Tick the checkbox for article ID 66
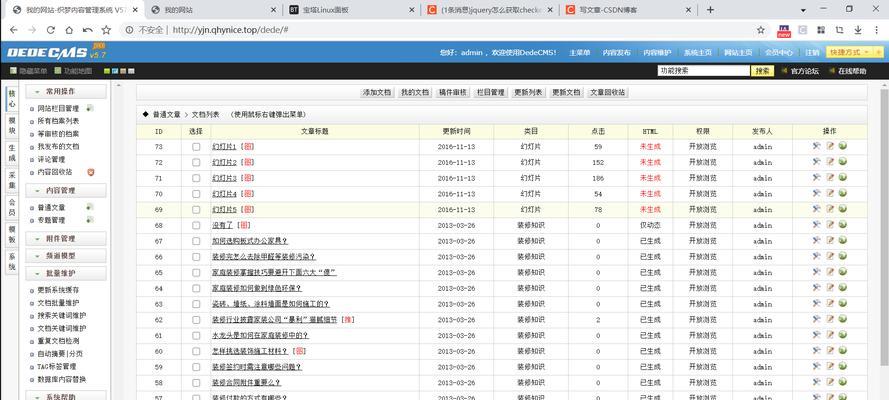889x400 pixels. (196, 257)
